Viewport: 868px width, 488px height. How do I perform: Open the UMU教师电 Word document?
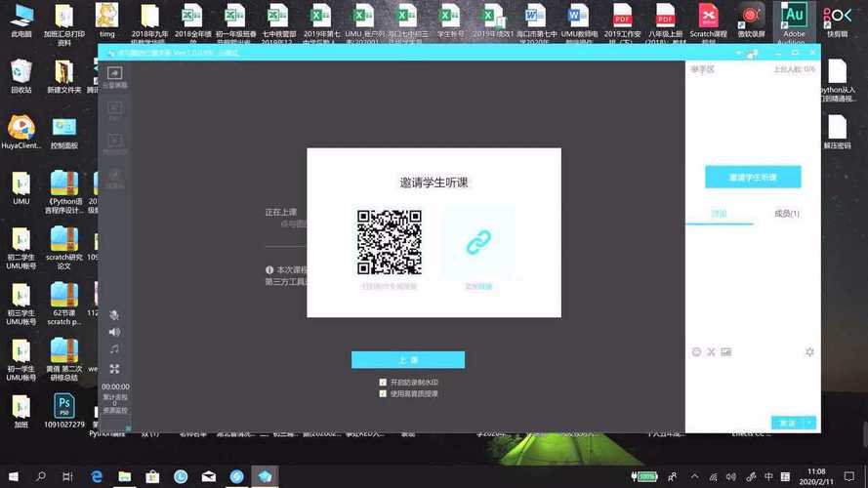[x=579, y=22]
